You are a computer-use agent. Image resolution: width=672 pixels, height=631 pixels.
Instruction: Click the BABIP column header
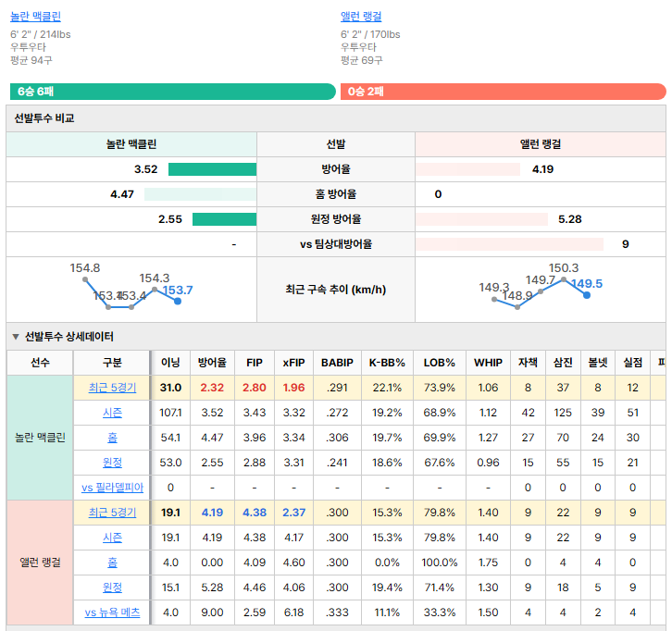pos(337,363)
